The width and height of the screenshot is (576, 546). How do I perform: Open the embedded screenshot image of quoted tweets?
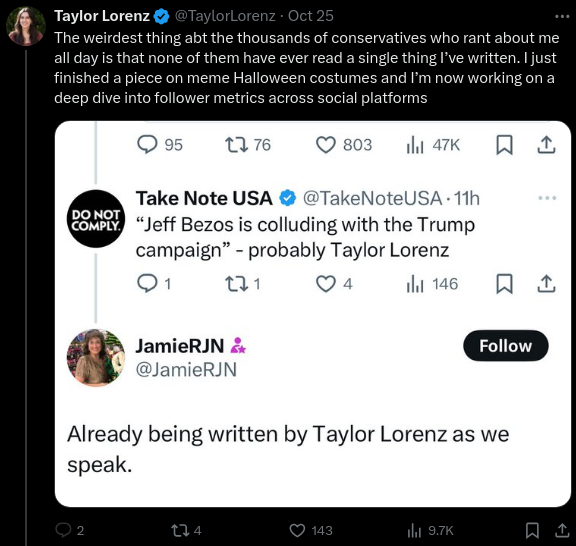point(313,314)
